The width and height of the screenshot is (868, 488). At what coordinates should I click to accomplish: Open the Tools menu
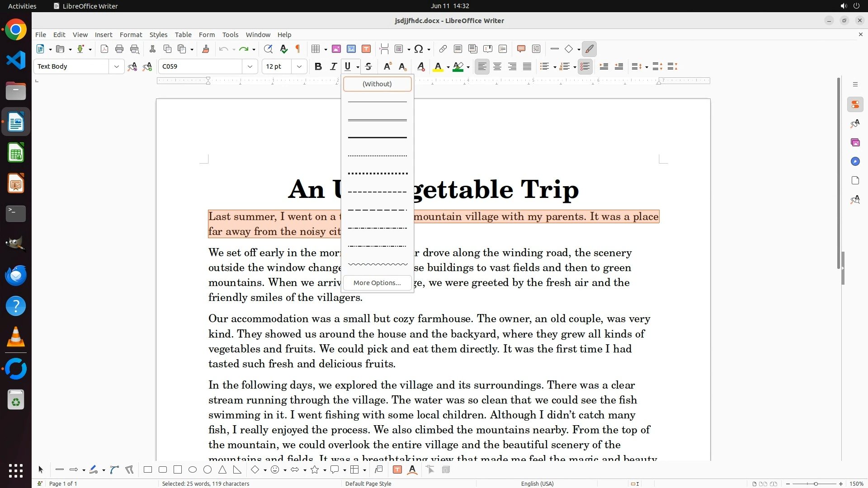point(230,35)
